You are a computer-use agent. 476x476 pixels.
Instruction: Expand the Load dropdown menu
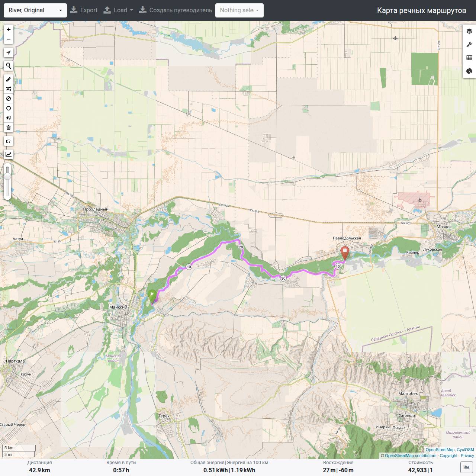pyautogui.click(x=118, y=10)
